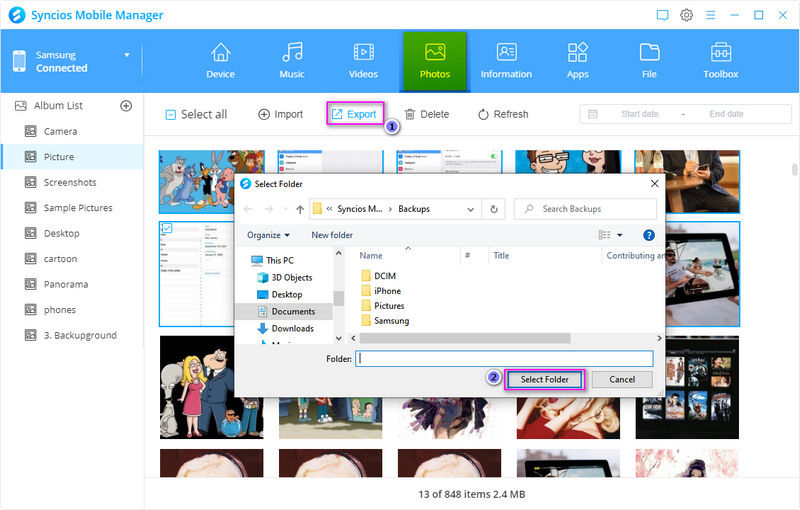
Task: Open the Screenshots album
Action: tap(71, 182)
